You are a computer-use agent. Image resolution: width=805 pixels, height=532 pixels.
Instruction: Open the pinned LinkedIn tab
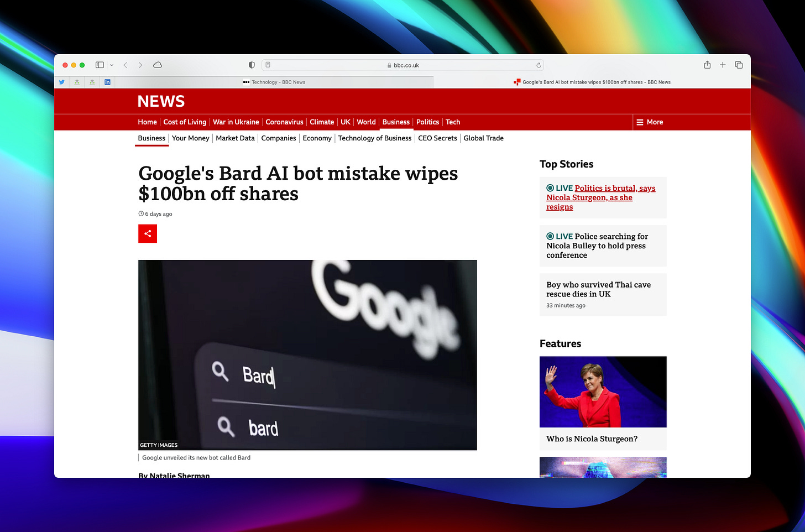click(x=107, y=82)
